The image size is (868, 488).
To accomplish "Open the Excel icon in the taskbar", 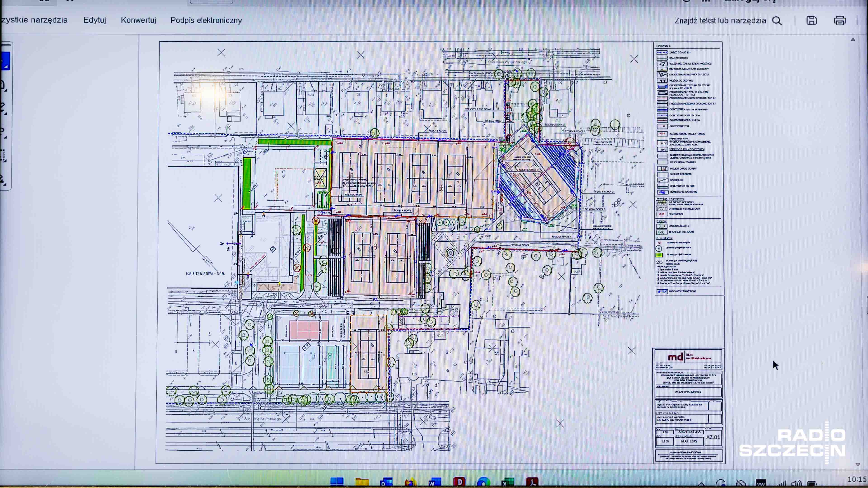I will click(507, 482).
